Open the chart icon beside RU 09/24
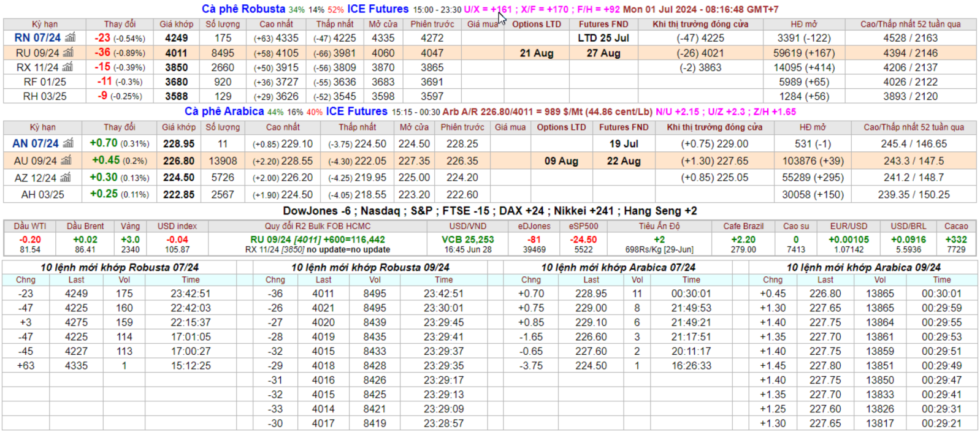 pos(68,53)
